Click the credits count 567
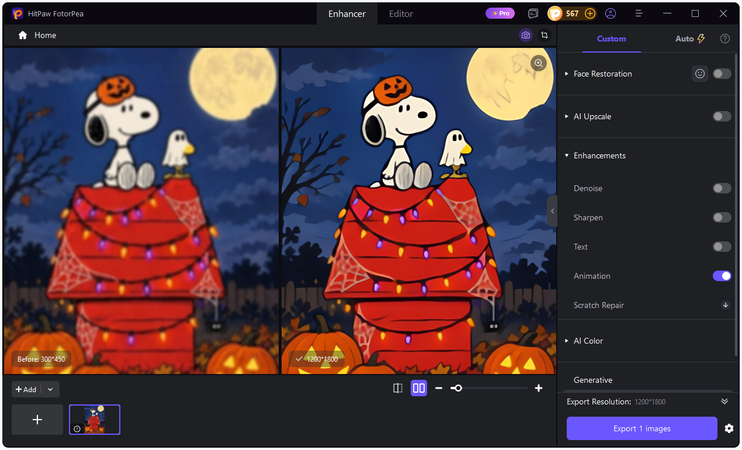Viewport: 742px width, 450px height. (572, 14)
